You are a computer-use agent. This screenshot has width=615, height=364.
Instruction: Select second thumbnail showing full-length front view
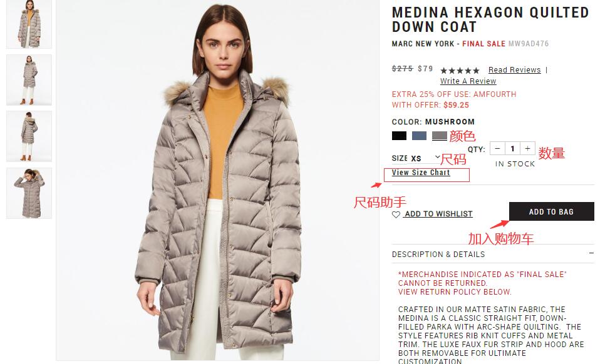pos(29,80)
